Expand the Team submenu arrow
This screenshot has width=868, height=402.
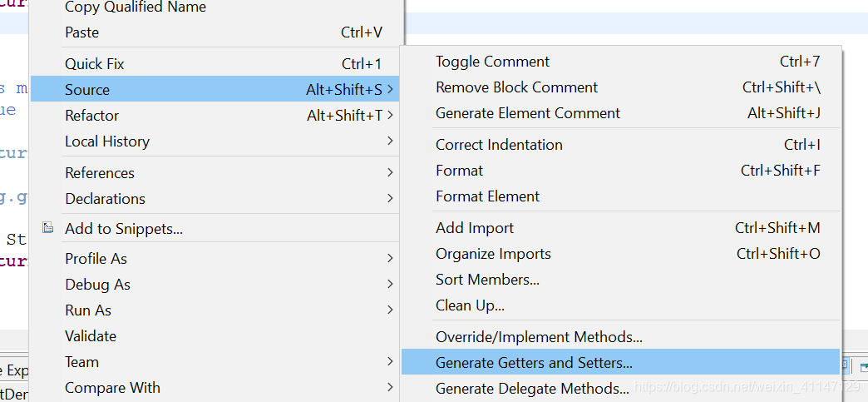(x=390, y=362)
